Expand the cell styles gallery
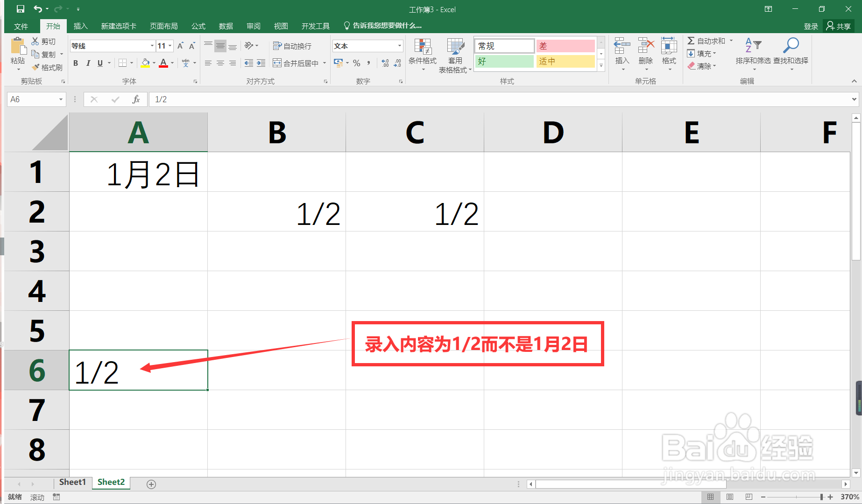Screen dimensions: 862x504 coord(601,66)
